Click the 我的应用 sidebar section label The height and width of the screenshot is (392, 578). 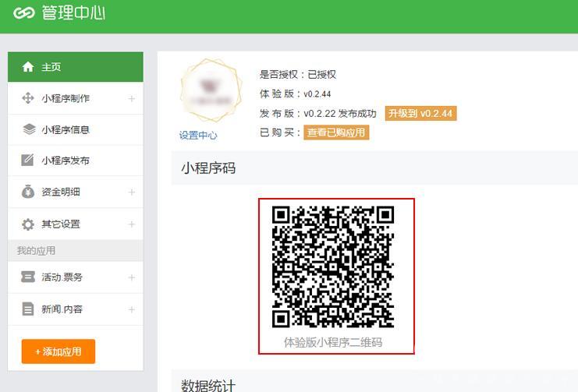36,251
